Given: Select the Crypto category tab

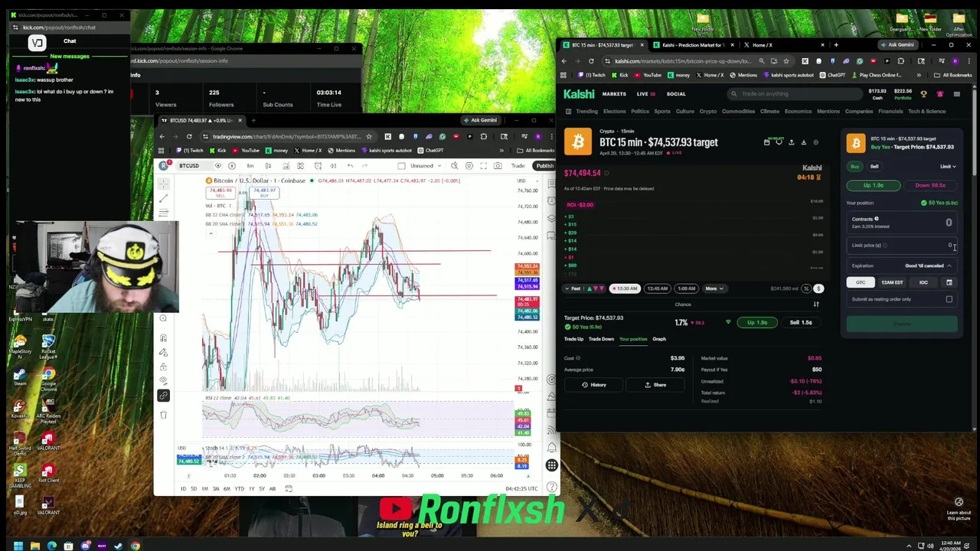Looking at the screenshot, I should pos(707,112).
